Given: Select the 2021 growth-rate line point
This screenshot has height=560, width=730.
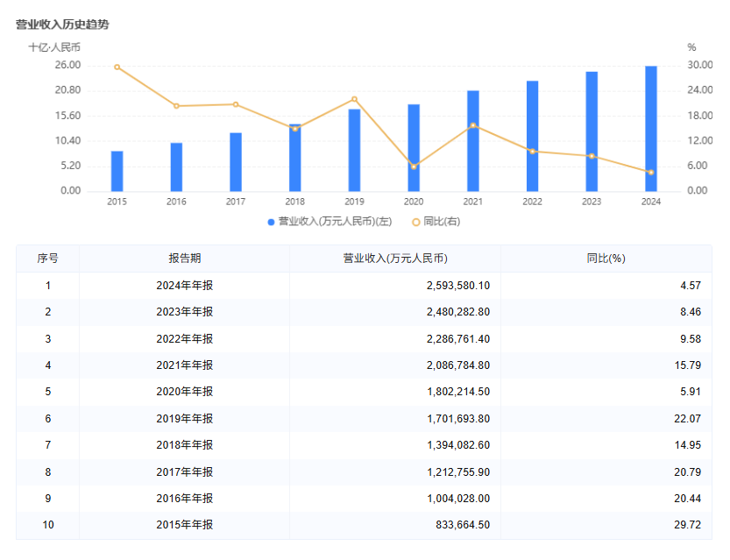Looking at the screenshot, I should 473,125.
